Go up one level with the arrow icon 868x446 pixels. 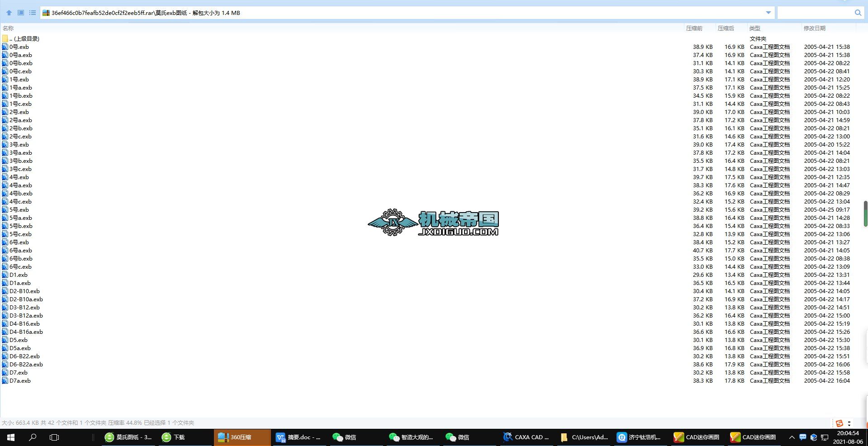pyautogui.click(x=9, y=13)
